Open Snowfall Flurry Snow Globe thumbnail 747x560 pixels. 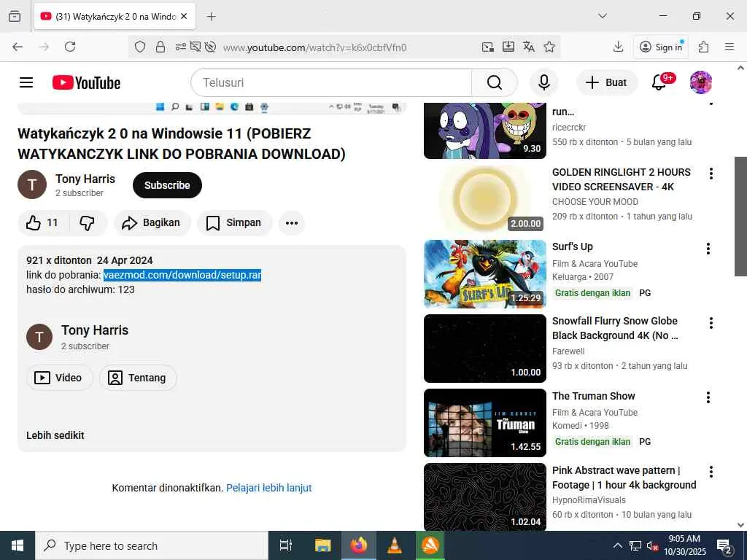click(485, 349)
